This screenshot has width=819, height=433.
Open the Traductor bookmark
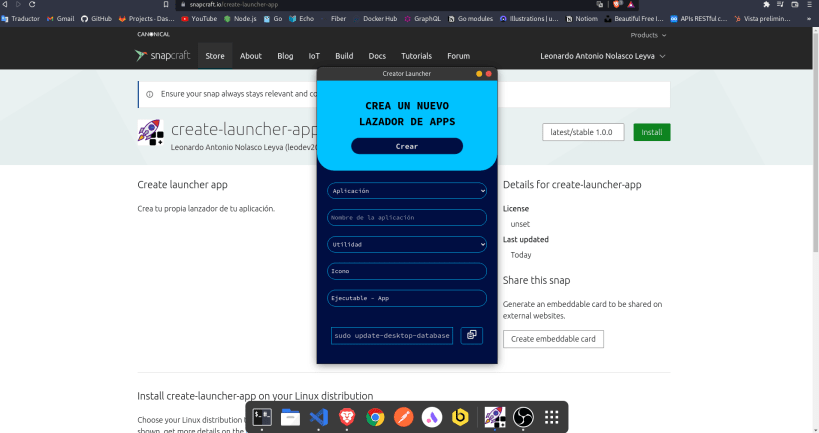(x=21, y=18)
